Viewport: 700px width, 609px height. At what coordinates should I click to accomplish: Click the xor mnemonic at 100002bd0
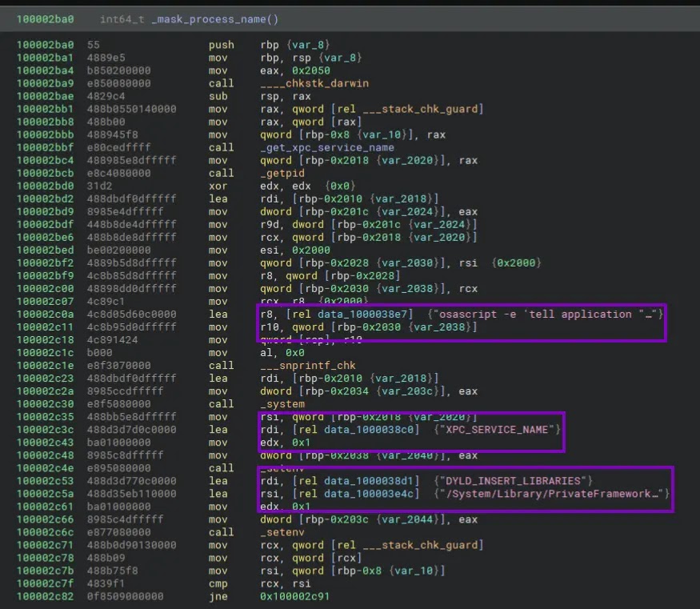pos(218,186)
